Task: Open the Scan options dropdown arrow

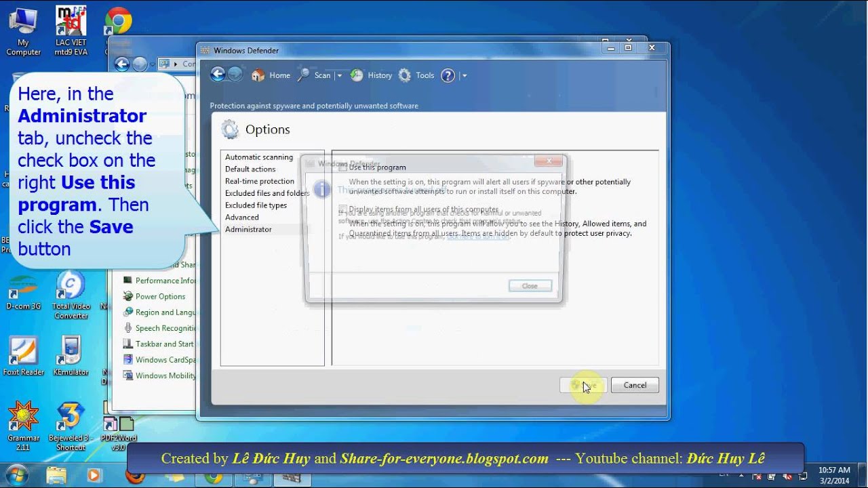Action: point(340,76)
